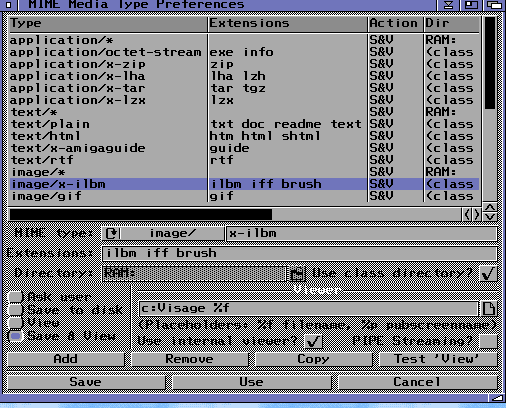This screenshot has height=408, width=506.
Task: Click the Save button
Action: [x=86, y=382]
